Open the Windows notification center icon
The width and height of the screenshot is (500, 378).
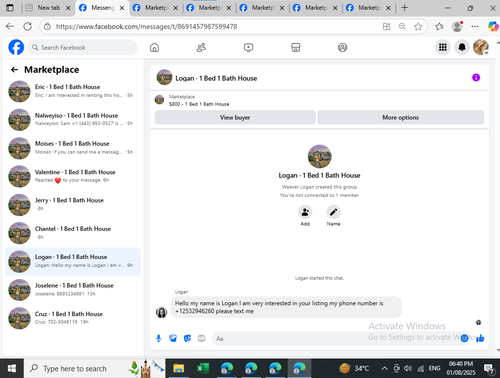tap(489, 368)
